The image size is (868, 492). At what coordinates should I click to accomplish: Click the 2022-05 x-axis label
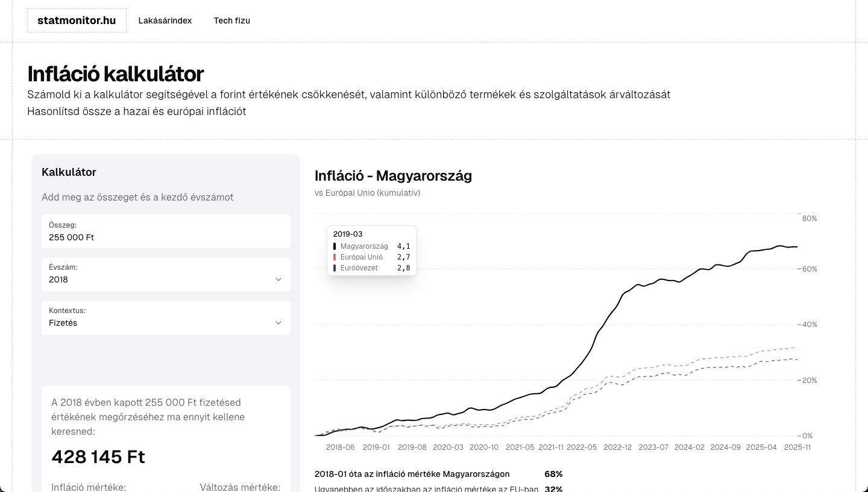point(582,447)
